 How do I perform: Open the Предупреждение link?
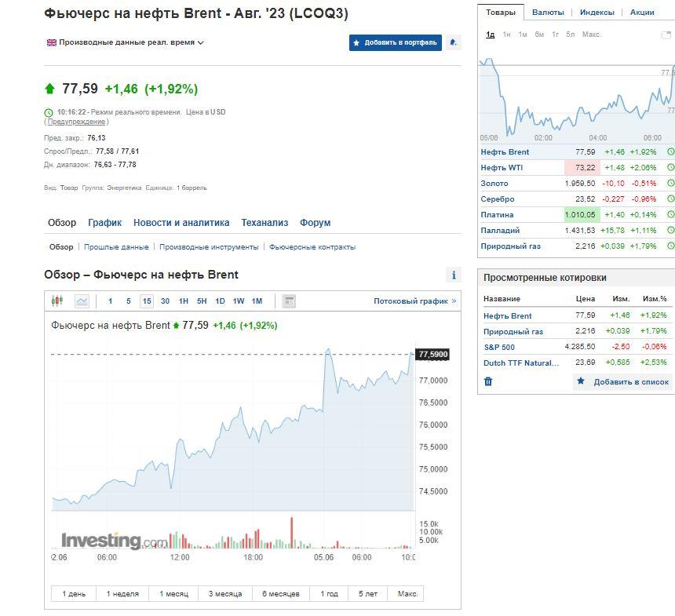click(76, 122)
